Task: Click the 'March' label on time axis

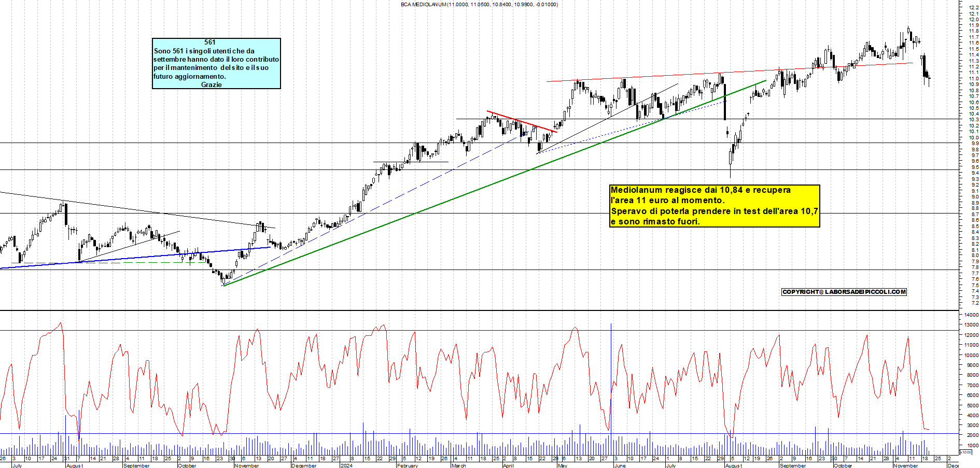Action: [458, 465]
